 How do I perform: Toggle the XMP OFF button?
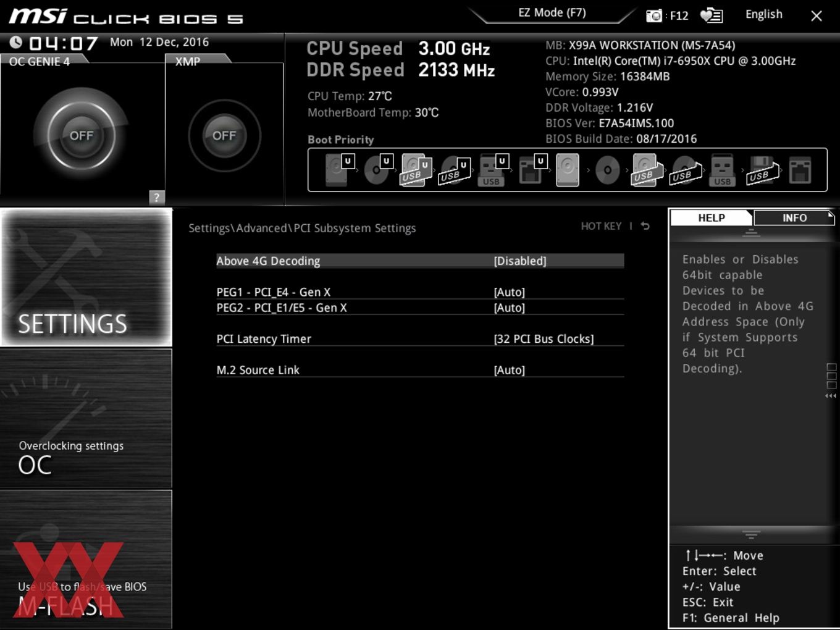pos(224,135)
